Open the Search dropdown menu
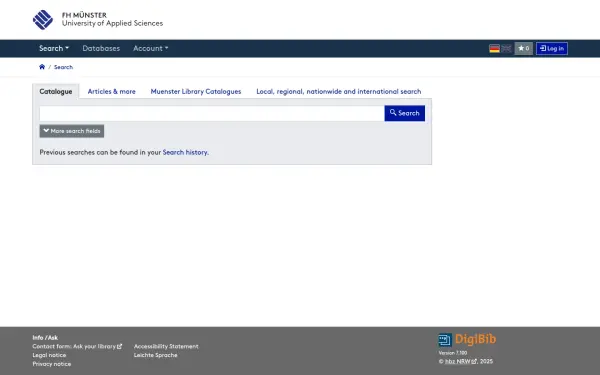 (x=54, y=49)
